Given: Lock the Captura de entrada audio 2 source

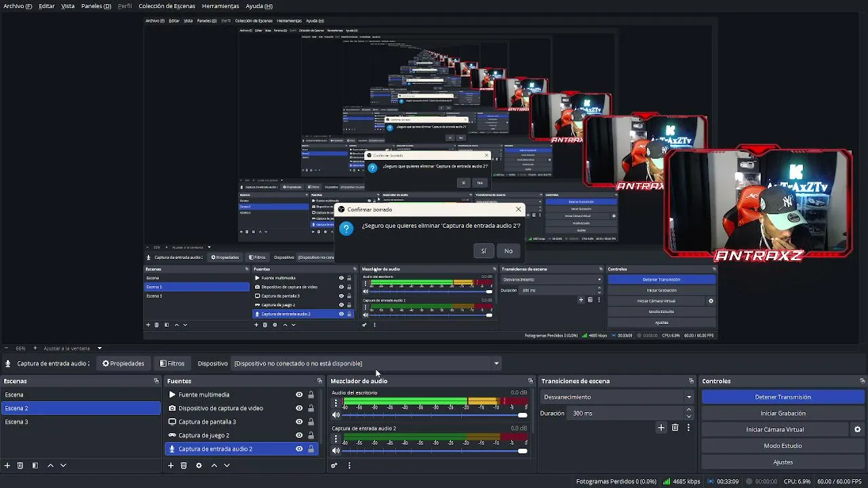Looking at the screenshot, I should tap(311, 449).
